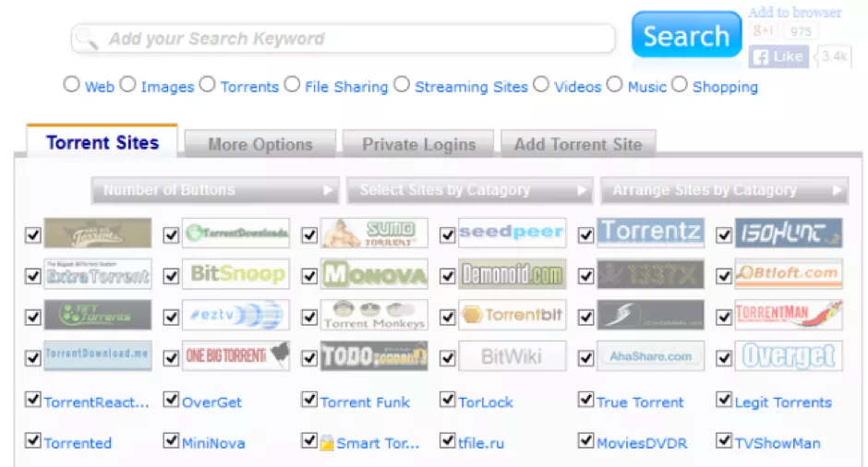Open the Torrentbit site logo

click(512, 315)
